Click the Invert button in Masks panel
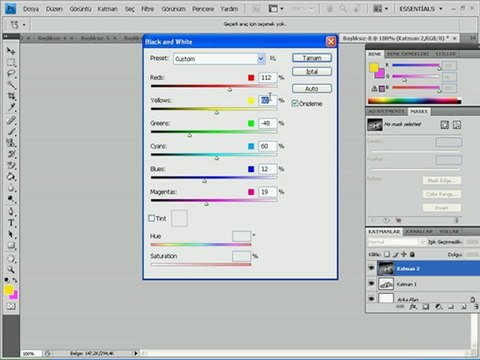Image resolution: width=480 pixels, height=360 pixels. click(x=442, y=207)
